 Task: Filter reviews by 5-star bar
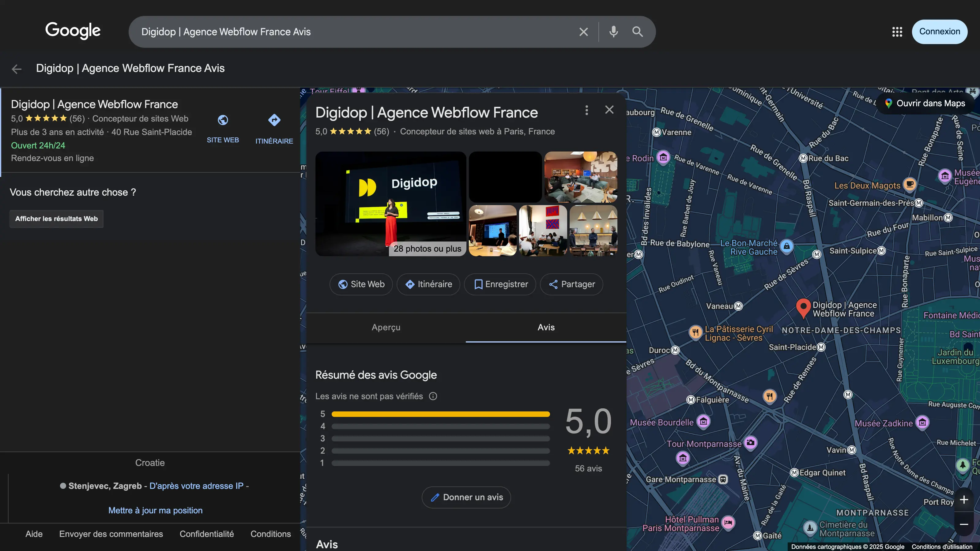click(x=441, y=414)
